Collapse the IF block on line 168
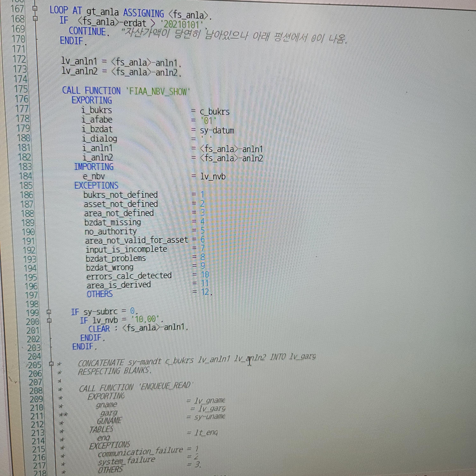The width and height of the screenshot is (476, 476). (x=35, y=19)
